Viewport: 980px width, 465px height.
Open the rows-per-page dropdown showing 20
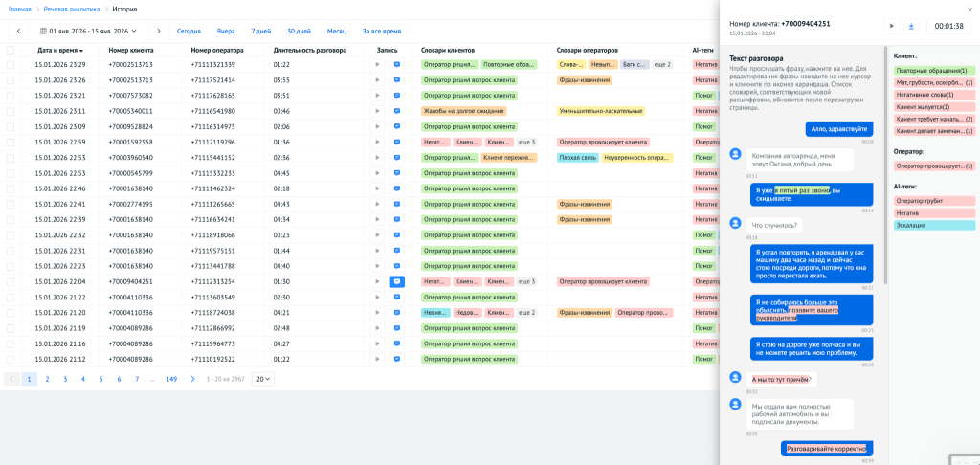click(262, 379)
